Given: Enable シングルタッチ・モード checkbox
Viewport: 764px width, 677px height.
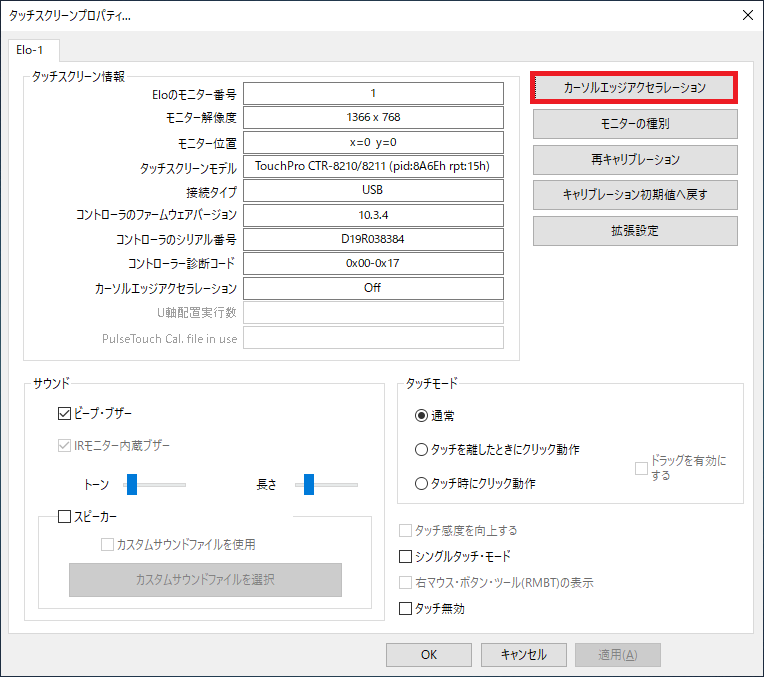Looking at the screenshot, I should (x=406, y=557).
